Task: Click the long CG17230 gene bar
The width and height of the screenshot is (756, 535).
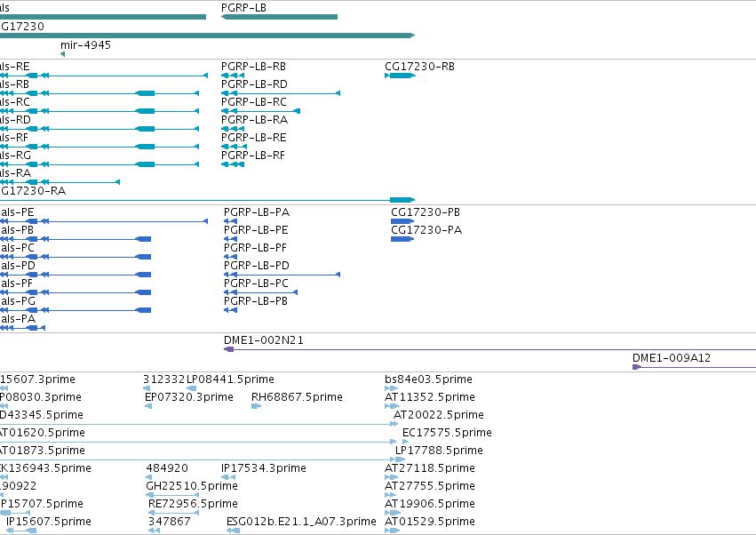Action: point(207,36)
